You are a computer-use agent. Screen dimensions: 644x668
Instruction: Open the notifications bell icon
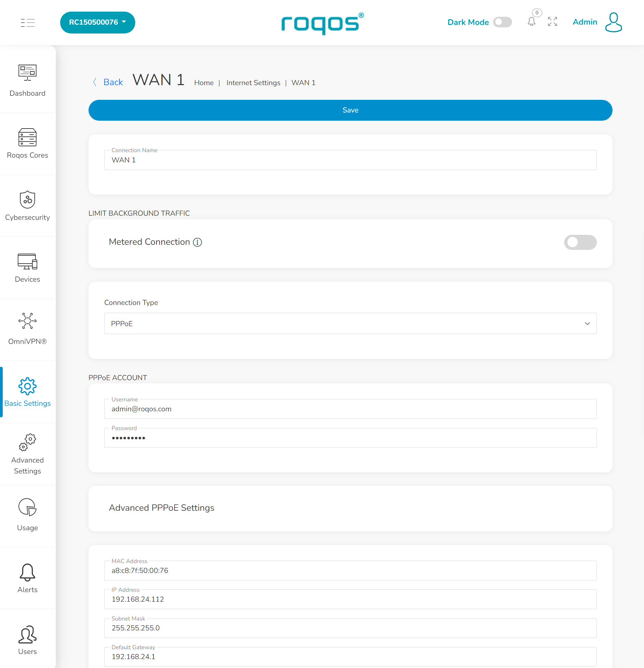pyautogui.click(x=531, y=22)
